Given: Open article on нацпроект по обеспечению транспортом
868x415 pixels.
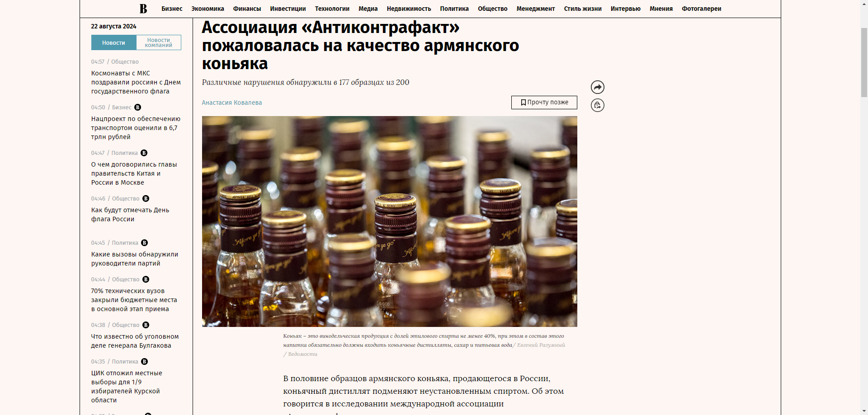Looking at the screenshot, I should (x=136, y=128).
